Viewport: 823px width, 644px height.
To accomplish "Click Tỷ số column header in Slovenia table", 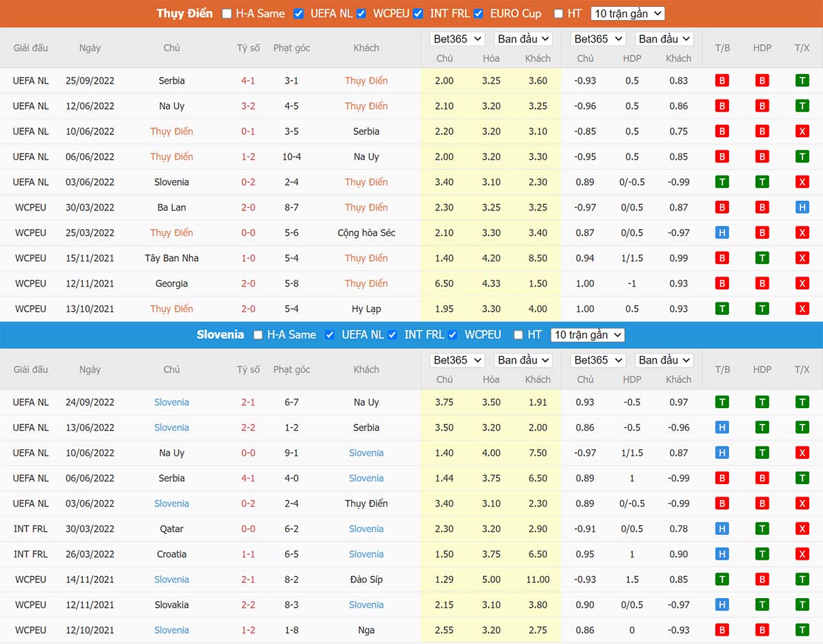I will [248, 370].
